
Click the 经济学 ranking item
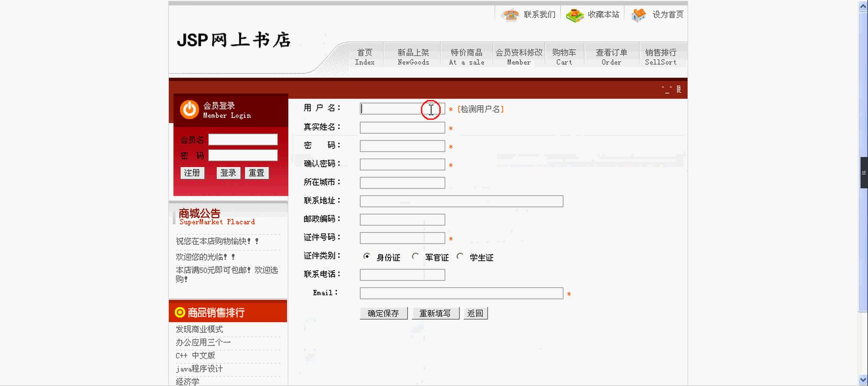click(187, 381)
